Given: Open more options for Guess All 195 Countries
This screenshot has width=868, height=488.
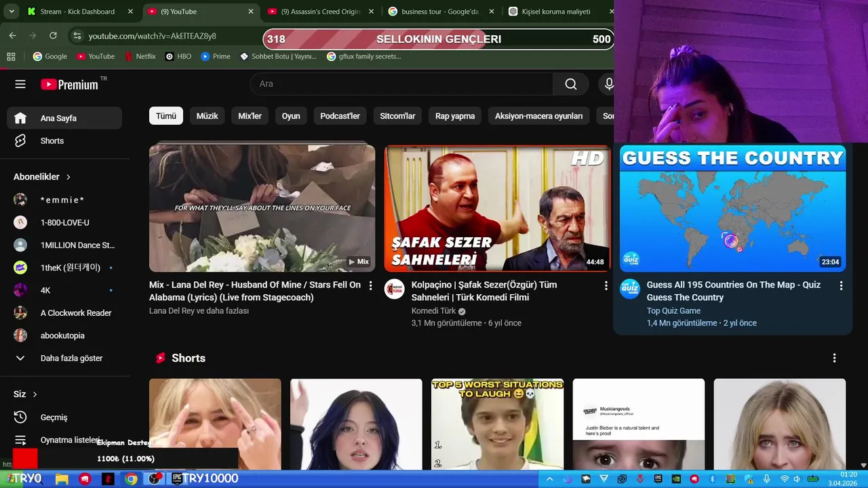Looking at the screenshot, I should (841, 286).
